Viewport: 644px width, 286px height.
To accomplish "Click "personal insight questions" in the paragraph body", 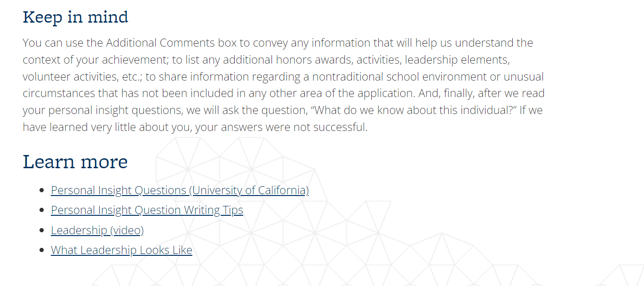I will click(104, 110).
